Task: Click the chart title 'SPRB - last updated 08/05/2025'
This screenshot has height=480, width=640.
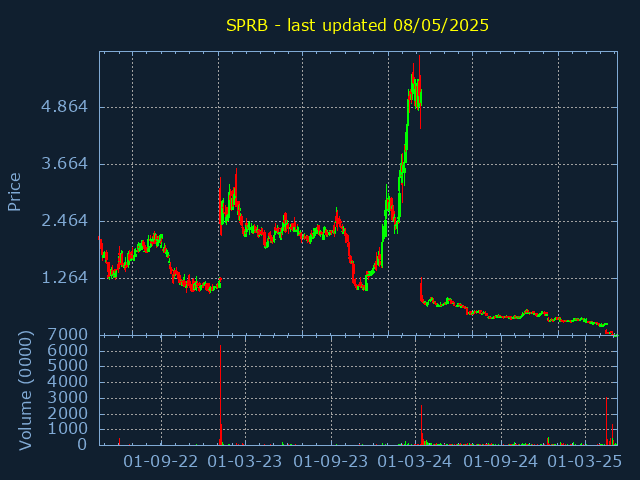Action: (357, 26)
